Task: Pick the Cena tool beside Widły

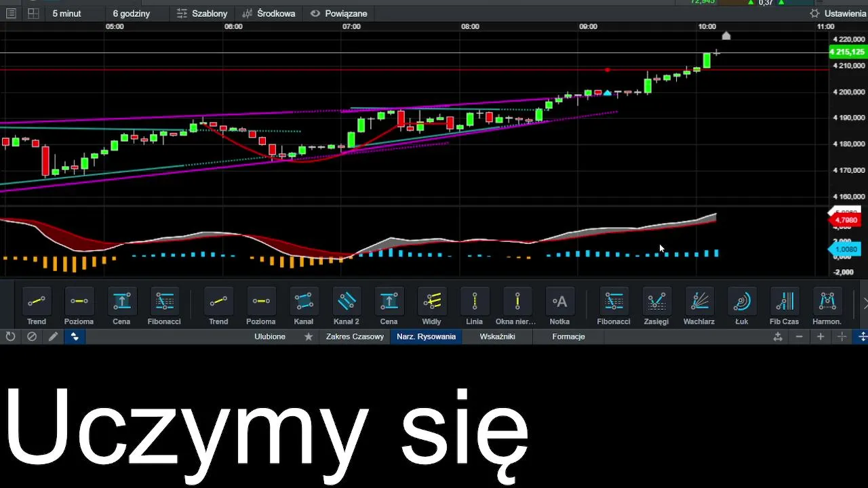Action: coord(389,307)
